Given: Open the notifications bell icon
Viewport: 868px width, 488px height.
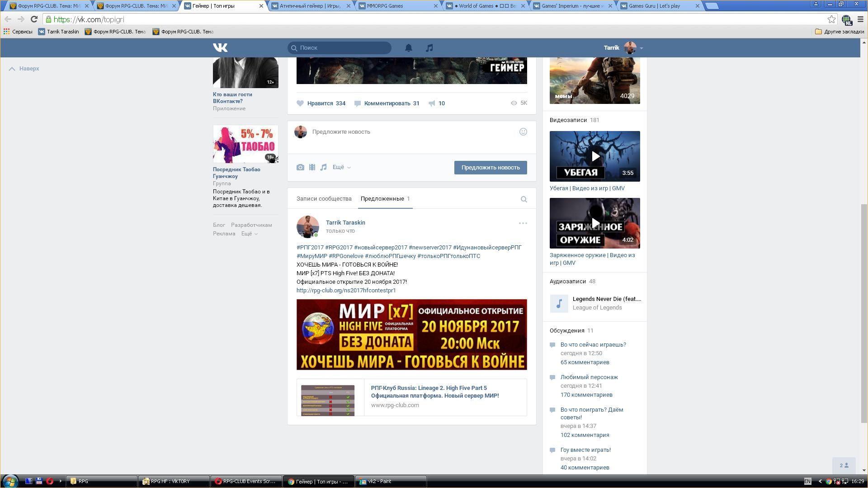Looking at the screenshot, I should pos(408,48).
